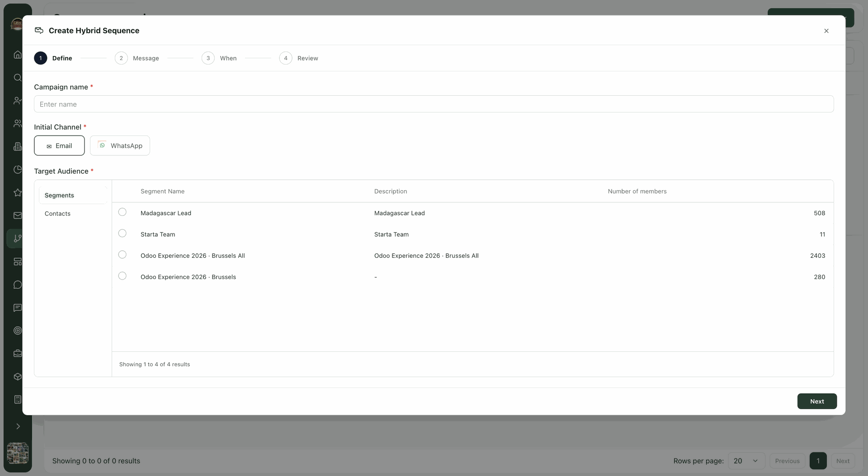
Task: Select the Madagascar Lead segment radio button
Action: (x=122, y=212)
